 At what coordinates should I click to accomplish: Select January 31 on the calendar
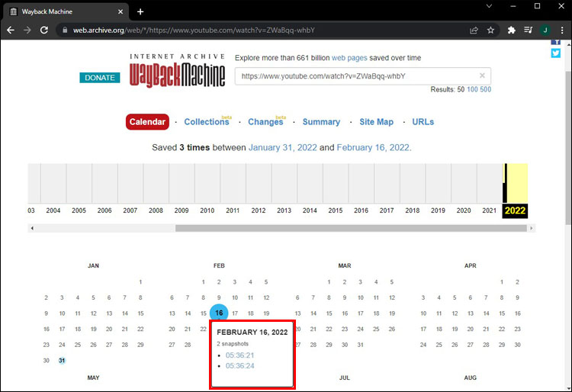62,360
